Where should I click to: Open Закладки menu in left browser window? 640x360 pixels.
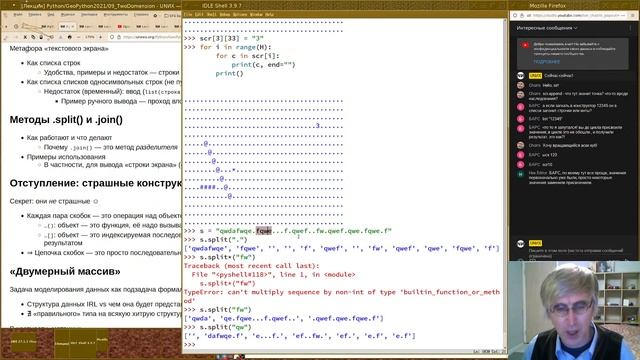[89, 15]
